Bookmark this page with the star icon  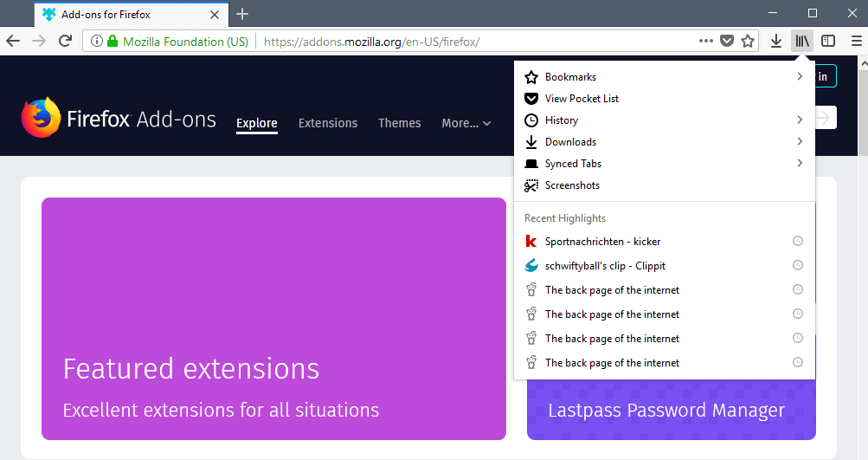(748, 41)
